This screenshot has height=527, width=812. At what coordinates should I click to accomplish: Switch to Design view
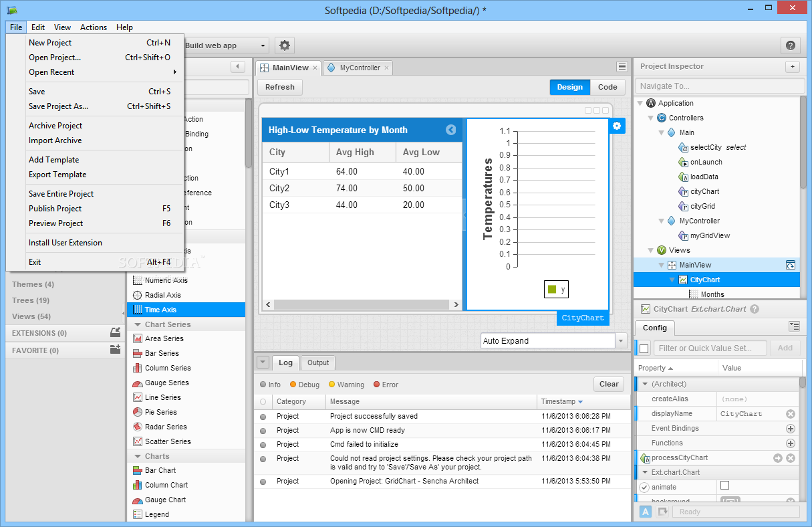pos(570,87)
